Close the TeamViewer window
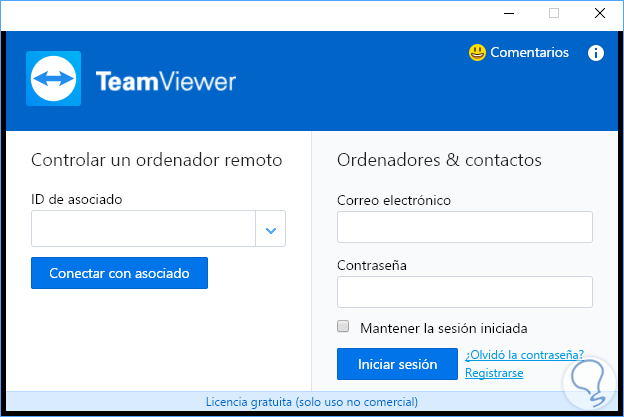 600,14
